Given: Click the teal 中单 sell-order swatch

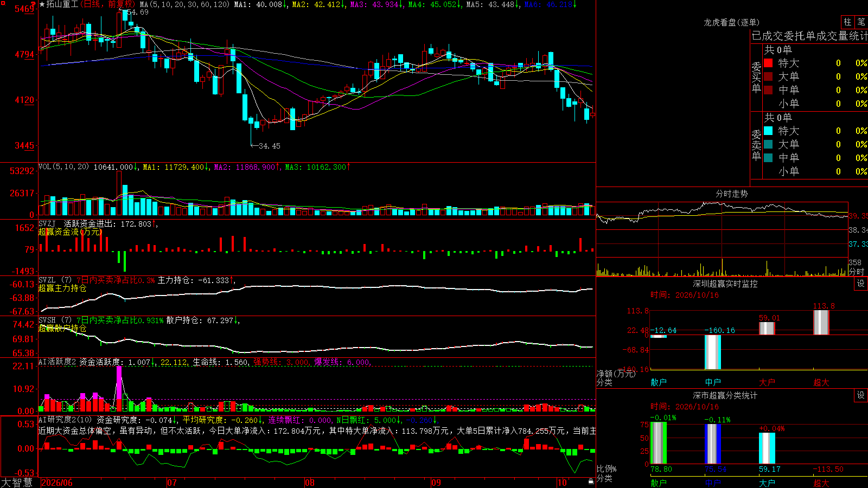Looking at the screenshot, I should coord(768,158).
